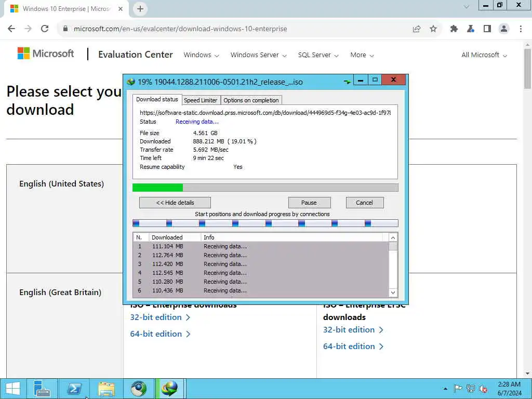Click the flask Chrome Labs icon
532x399 pixels.
pyautogui.click(x=471, y=29)
